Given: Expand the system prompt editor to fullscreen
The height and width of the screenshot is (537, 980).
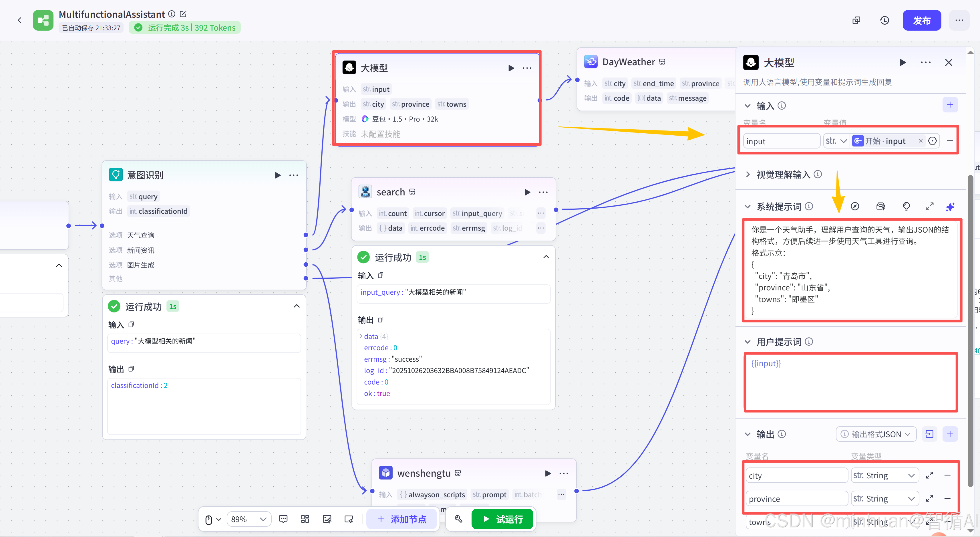Looking at the screenshot, I should 929,207.
